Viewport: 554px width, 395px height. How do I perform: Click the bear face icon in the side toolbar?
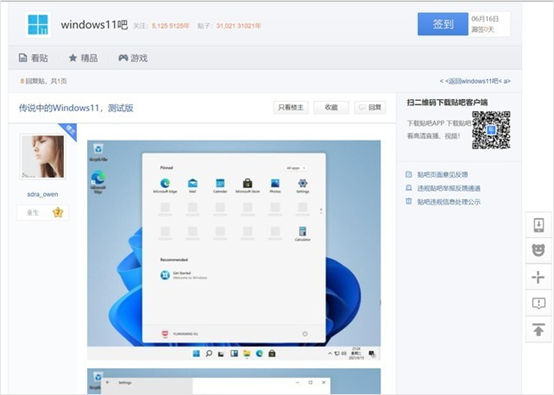(538, 250)
